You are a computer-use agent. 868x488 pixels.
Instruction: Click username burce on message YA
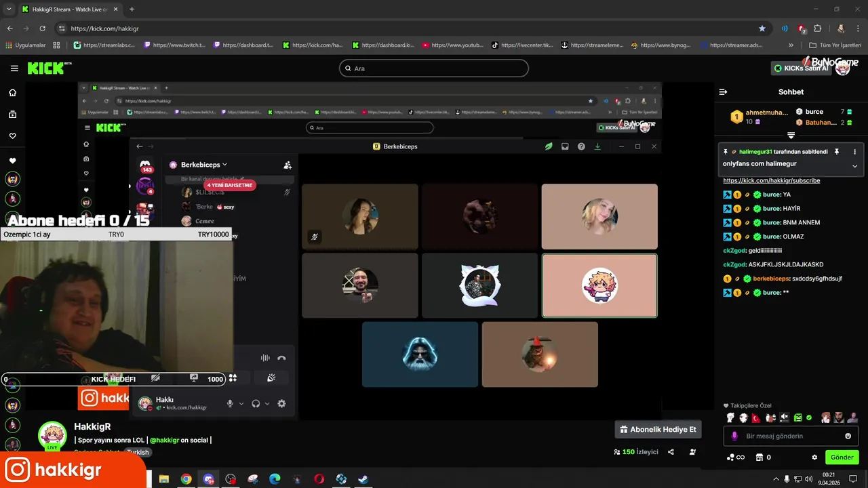point(772,195)
